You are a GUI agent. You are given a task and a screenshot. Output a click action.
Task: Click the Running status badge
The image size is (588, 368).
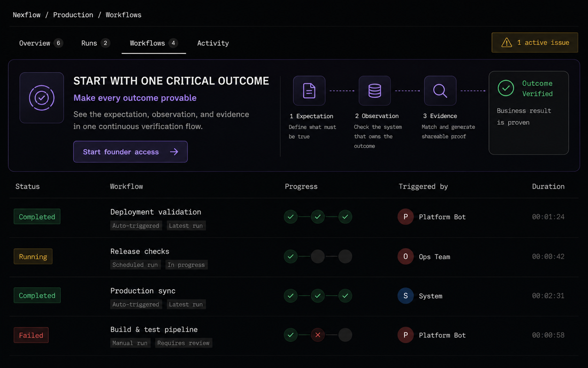tap(33, 256)
